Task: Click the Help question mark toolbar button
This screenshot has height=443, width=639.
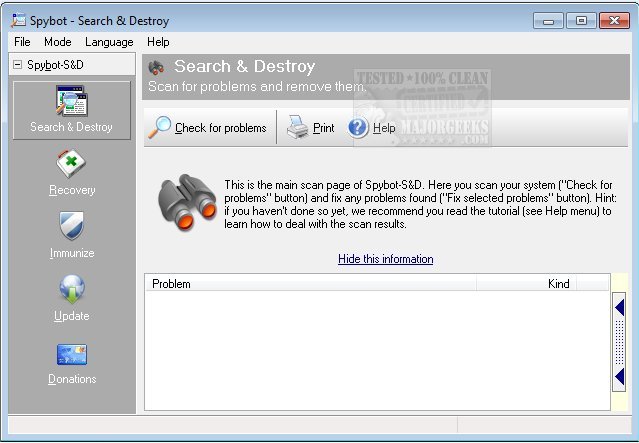Action: pos(372,128)
